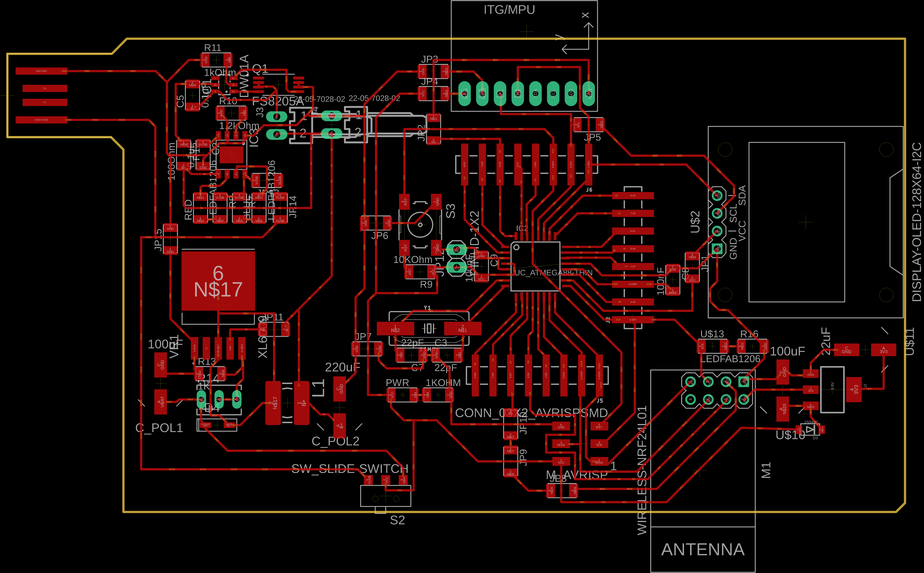924x573 pixels.
Task: Select the R9 resistor label
Action: click(x=426, y=285)
